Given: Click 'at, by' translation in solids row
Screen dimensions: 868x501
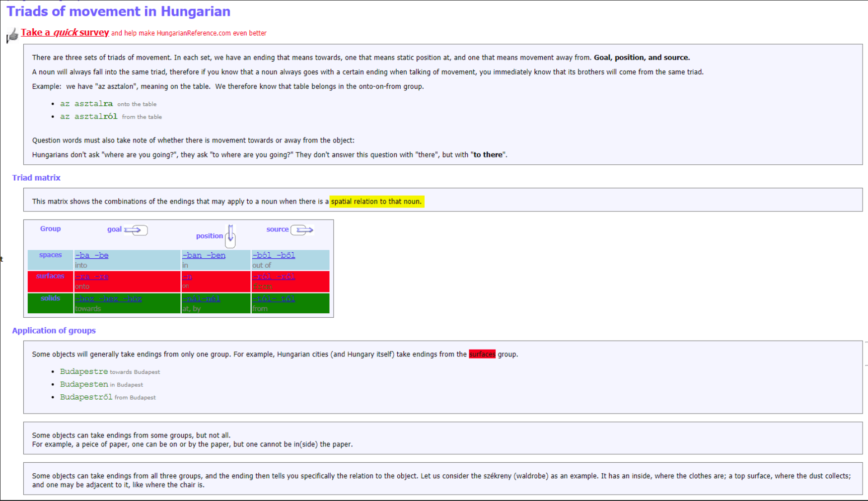Looking at the screenshot, I should 191,309.
